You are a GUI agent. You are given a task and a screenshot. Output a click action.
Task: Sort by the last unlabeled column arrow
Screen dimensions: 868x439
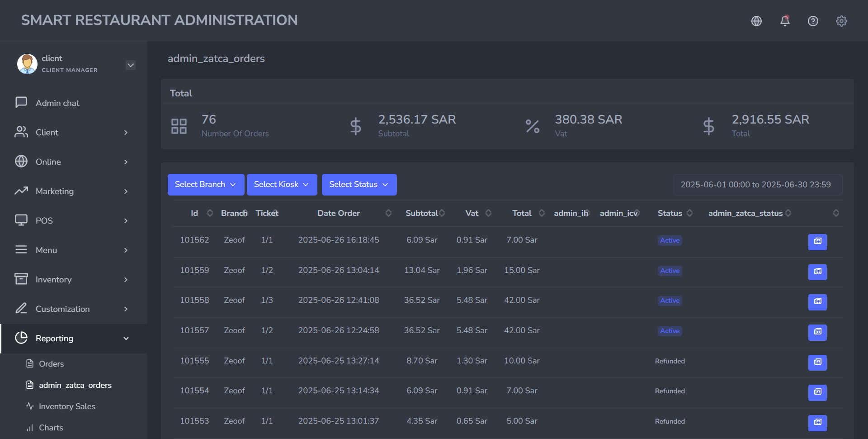(x=836, y=213)
